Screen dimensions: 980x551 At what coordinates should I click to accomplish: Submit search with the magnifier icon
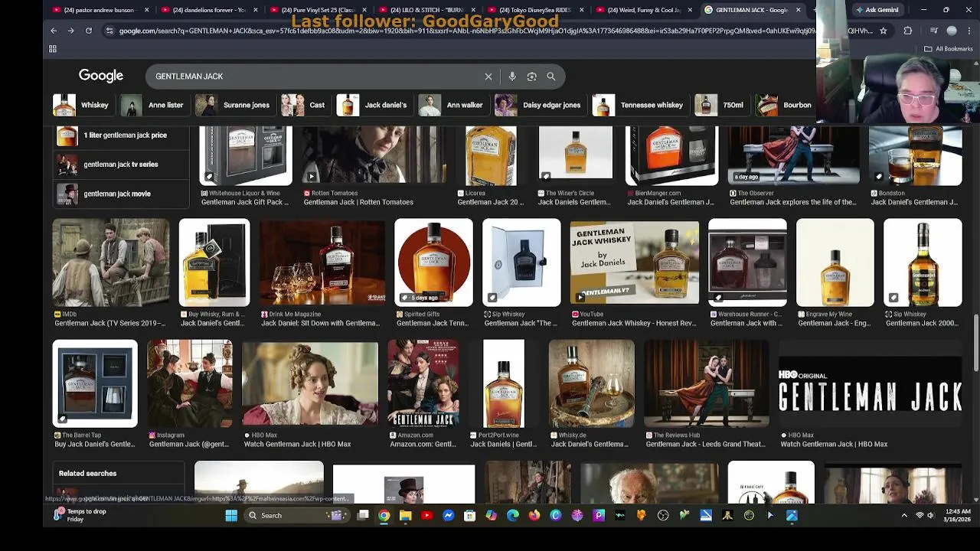click(x=551, y=77)
